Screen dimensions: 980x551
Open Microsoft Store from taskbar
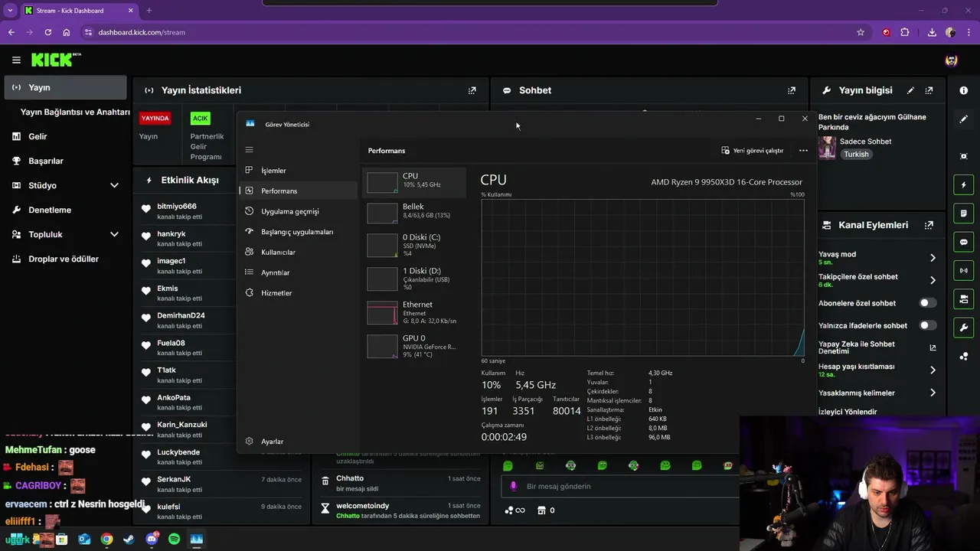tap(61, 539)
